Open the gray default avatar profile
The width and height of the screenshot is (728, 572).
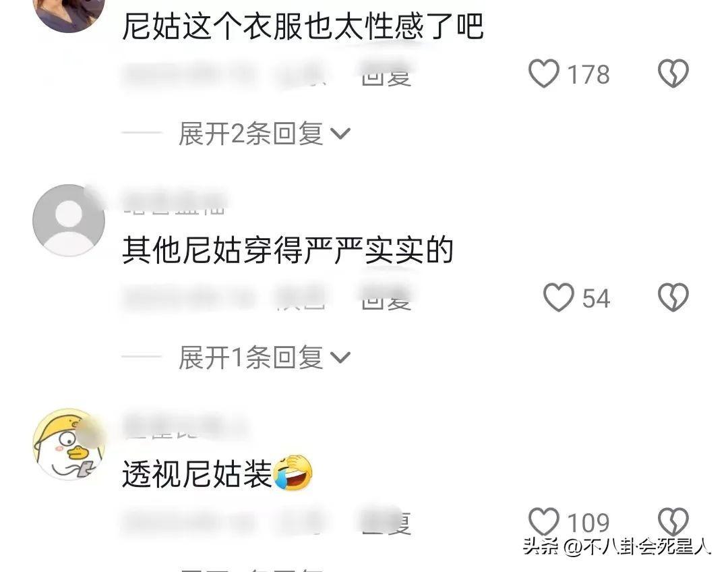(69, 221)
